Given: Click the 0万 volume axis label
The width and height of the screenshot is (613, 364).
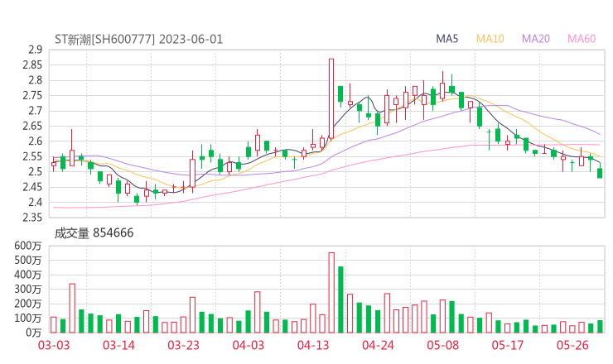Looking at the screenshot, I should 34,333.
